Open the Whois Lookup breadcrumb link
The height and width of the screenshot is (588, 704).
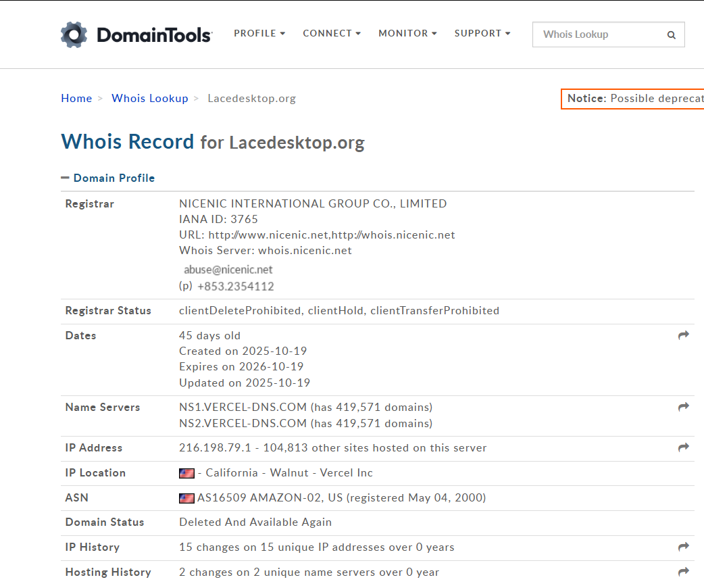[150, 99]
